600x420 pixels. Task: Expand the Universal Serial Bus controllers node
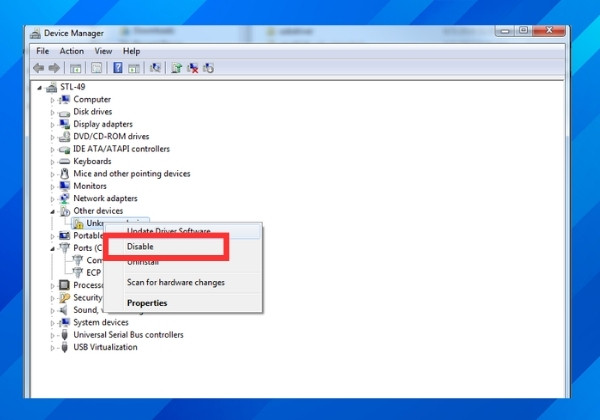click(52, 336)
